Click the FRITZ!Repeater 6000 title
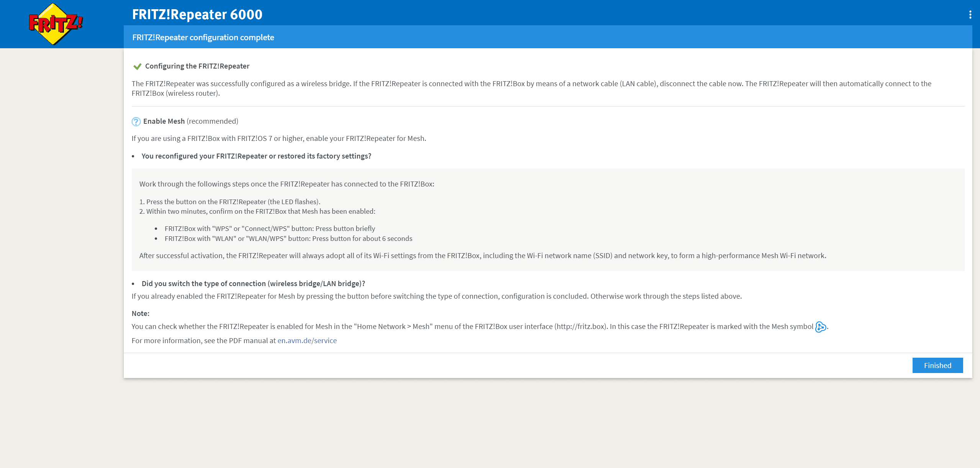 coord(197,15)
